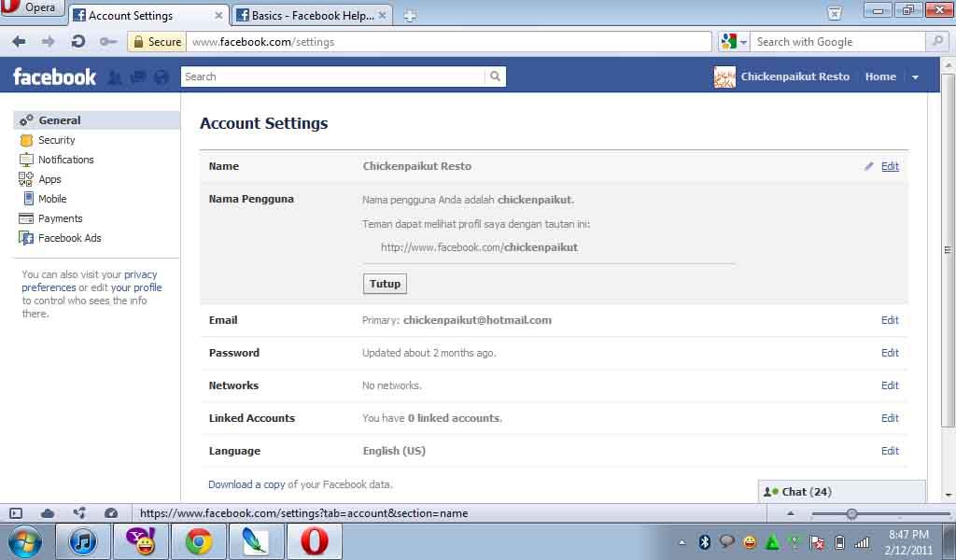Open the closed tabs trash icon
This screenshot has width=956, height=560.
coord(835,13)
